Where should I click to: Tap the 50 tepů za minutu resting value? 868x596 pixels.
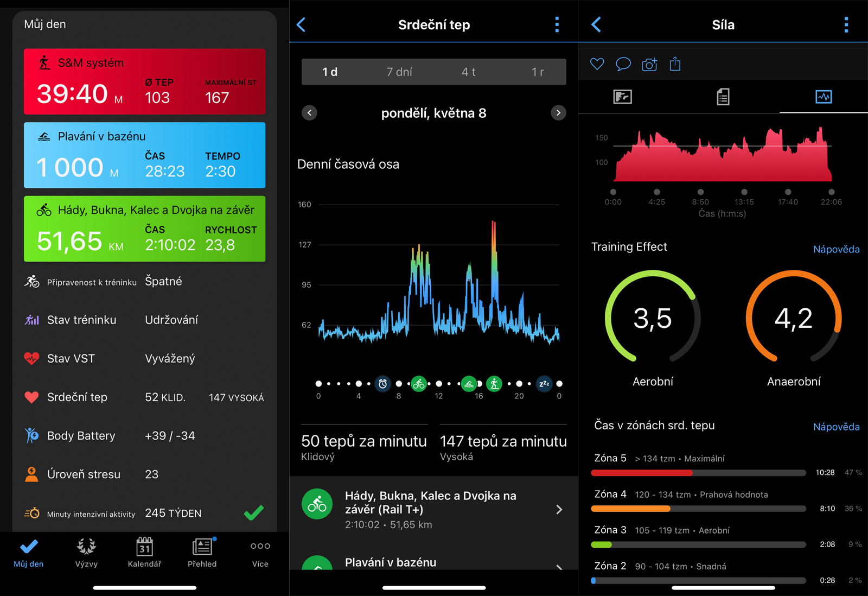click(x=364, y=441)
